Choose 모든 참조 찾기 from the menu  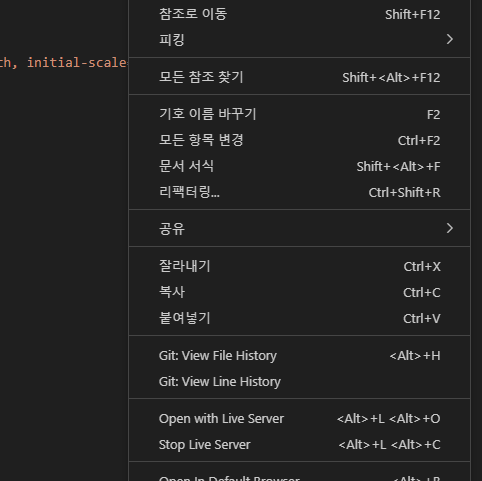[299, 77]
